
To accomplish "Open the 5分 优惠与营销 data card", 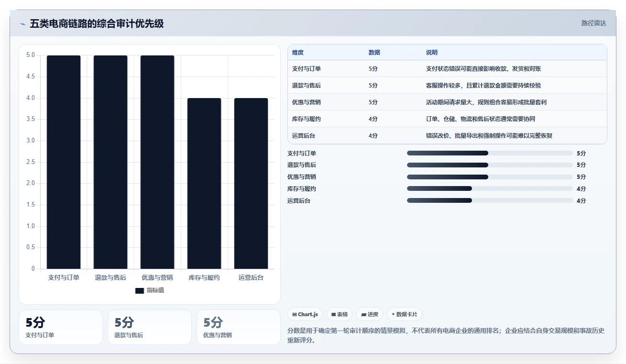I will [x=239, y=327].
